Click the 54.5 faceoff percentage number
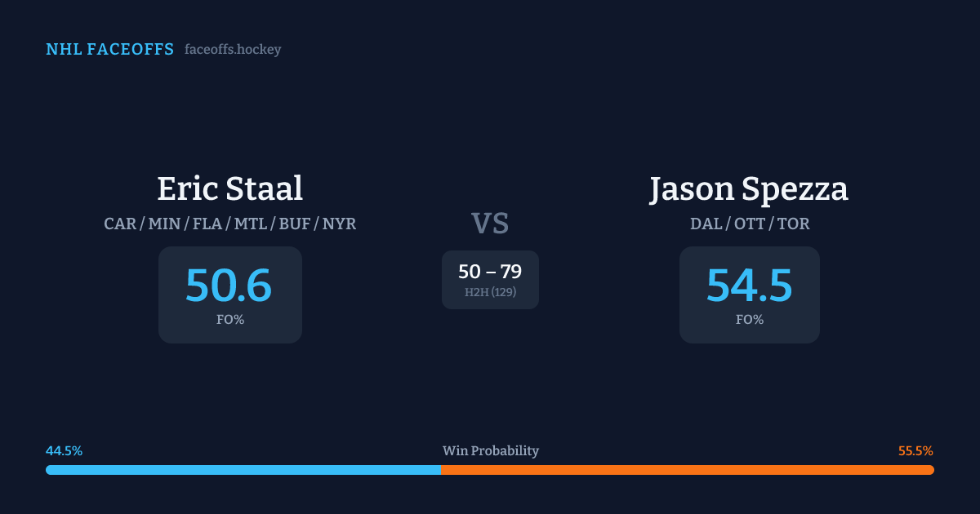 (x=749, y=286)
